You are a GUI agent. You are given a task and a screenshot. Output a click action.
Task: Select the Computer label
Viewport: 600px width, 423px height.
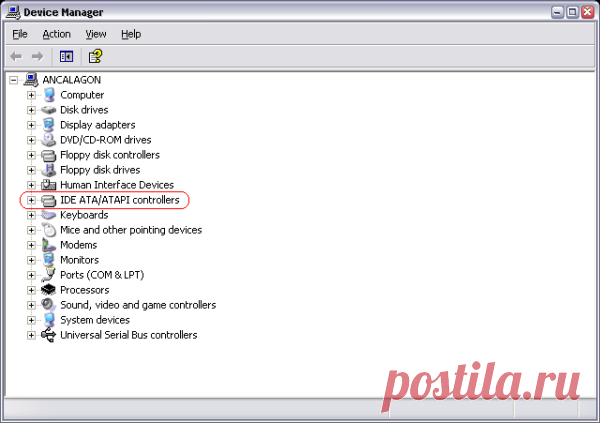[82, 95]
